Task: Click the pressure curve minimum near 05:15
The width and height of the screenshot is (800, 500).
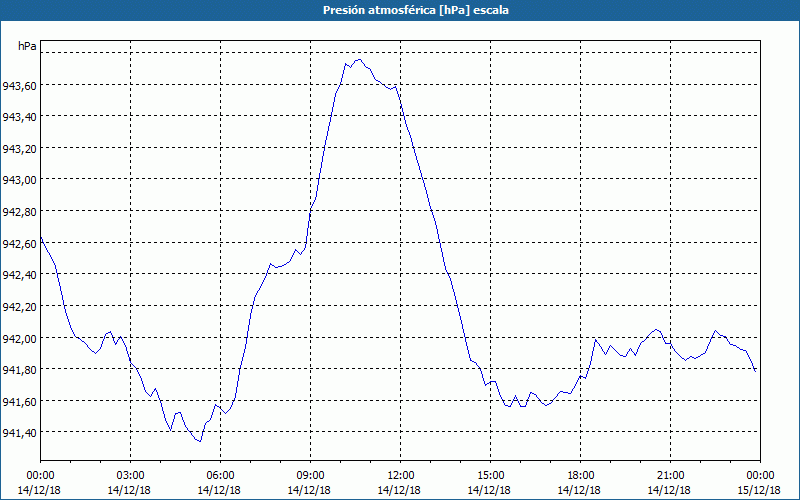Action: coord(200,441)
